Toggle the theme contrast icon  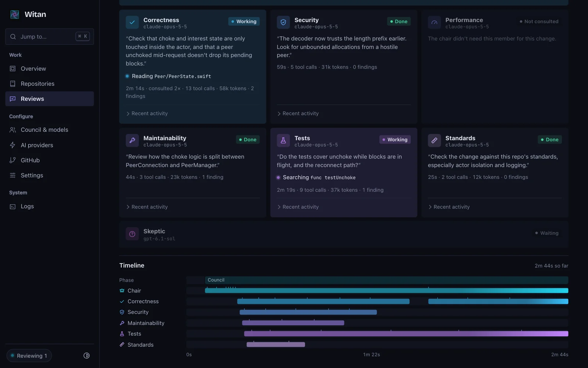[87, 355]
